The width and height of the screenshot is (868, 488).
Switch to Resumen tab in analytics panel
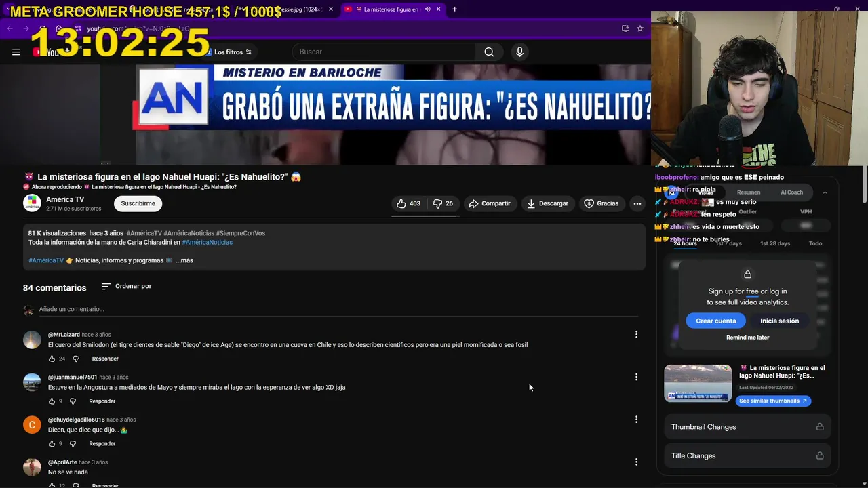point(749,192)
